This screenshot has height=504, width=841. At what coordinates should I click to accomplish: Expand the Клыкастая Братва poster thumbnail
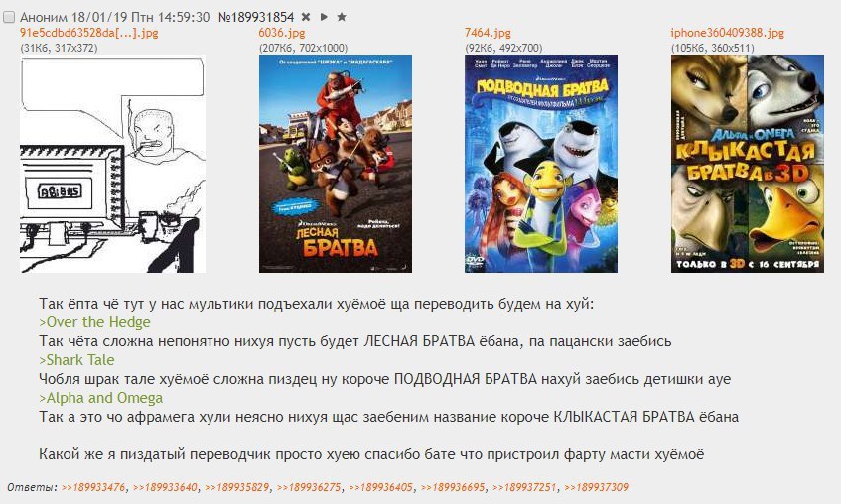747,164
